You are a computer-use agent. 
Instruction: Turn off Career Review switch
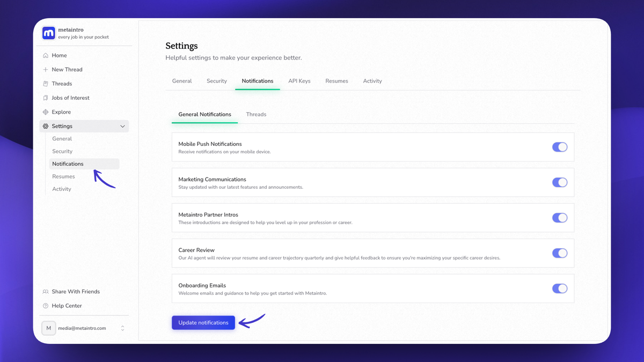(x=560, y=253)
